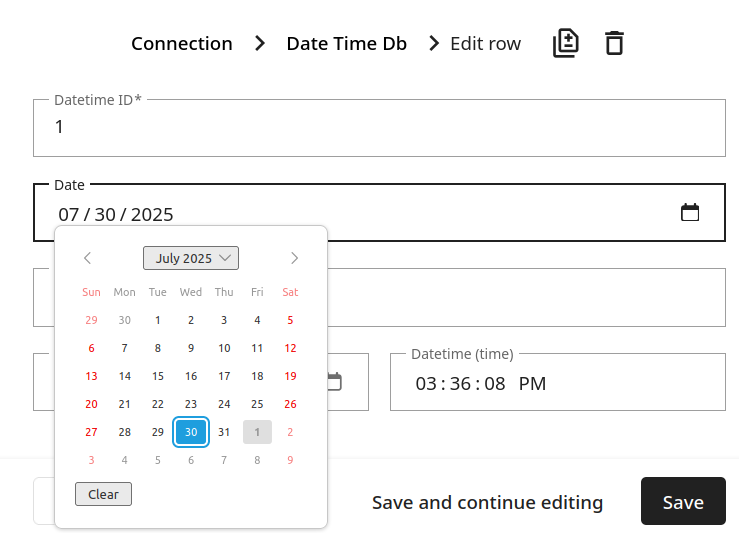This screenshot has width=739, height=543.
Task: Select July 15 in calendar
Action: tap(158, 376)
